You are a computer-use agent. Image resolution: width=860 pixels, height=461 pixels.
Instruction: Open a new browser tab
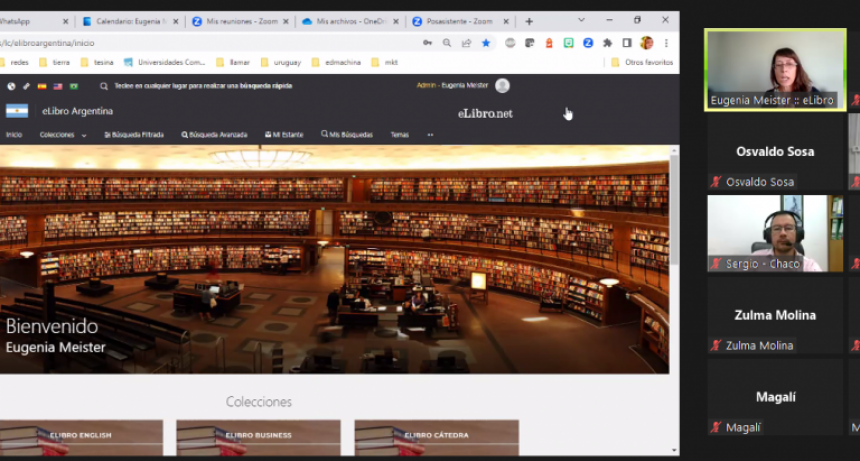tap(529, 21)
